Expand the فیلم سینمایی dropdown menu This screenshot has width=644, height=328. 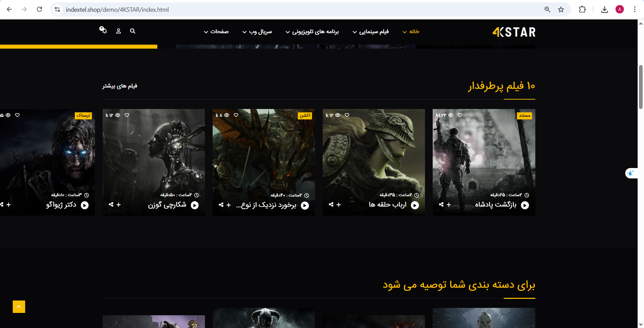click(370, 32)
